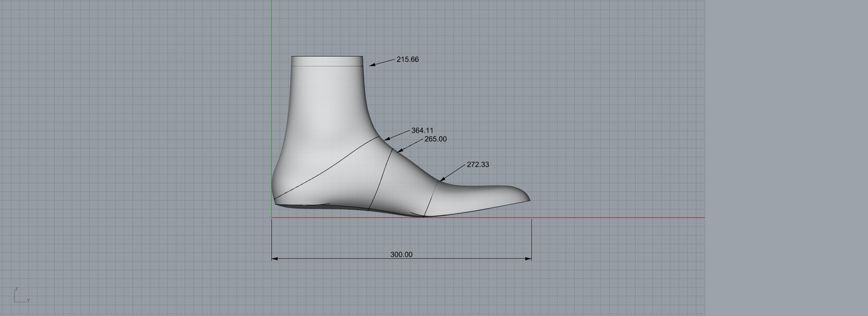
Task: Click the 265.00 leader arrowhead on the instep
Action: pyautogui.click(x=400, y=150)
